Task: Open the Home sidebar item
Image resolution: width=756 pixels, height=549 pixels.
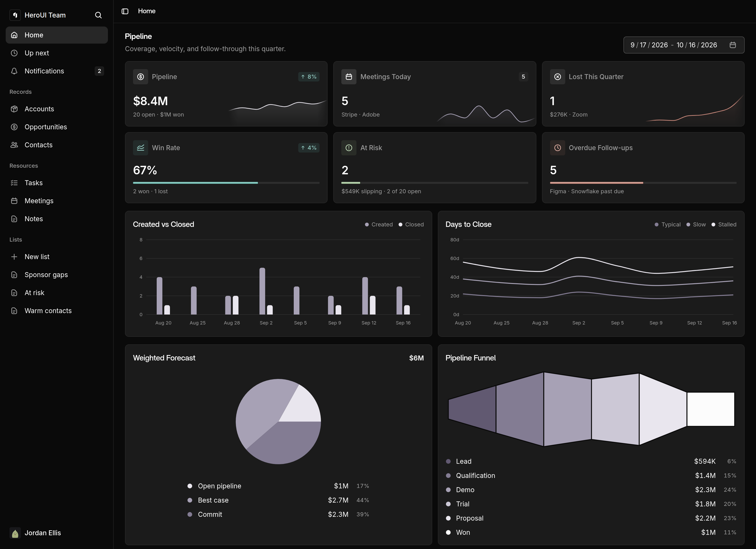Action: pos(57,35)
